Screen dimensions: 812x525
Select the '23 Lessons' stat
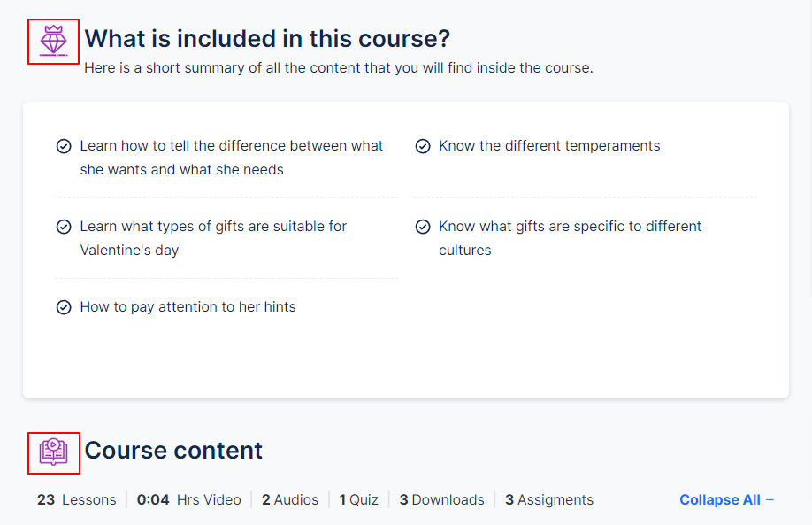point(77,499)
